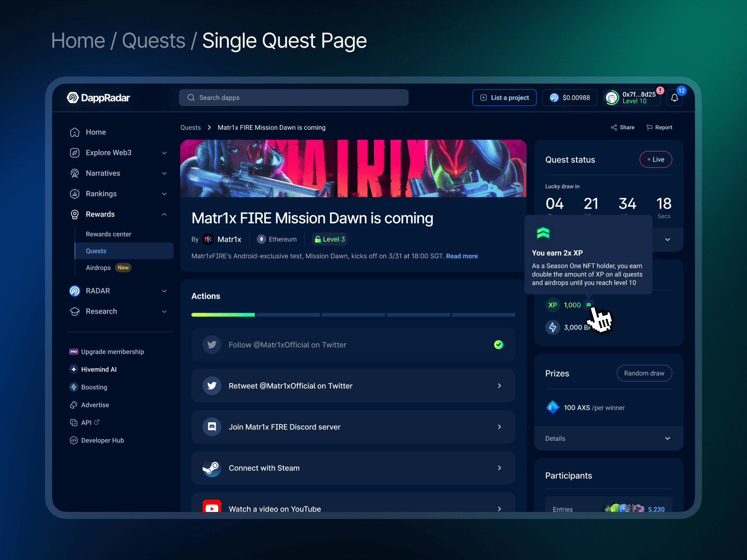
Task: Expand the RADAR sidebar menu
Action: pyautogui.click(x=164, y=291)
